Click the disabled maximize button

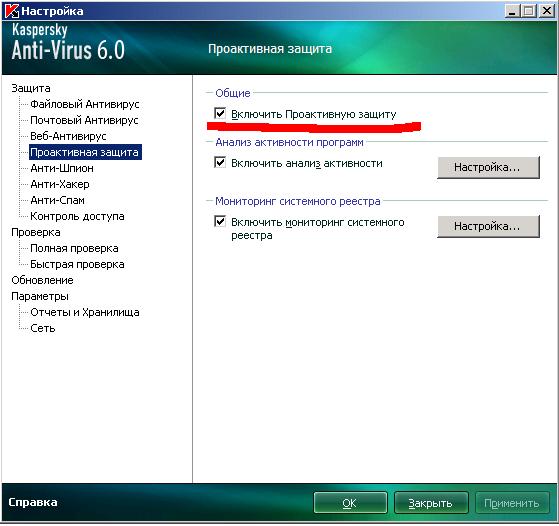click(529, 11)
